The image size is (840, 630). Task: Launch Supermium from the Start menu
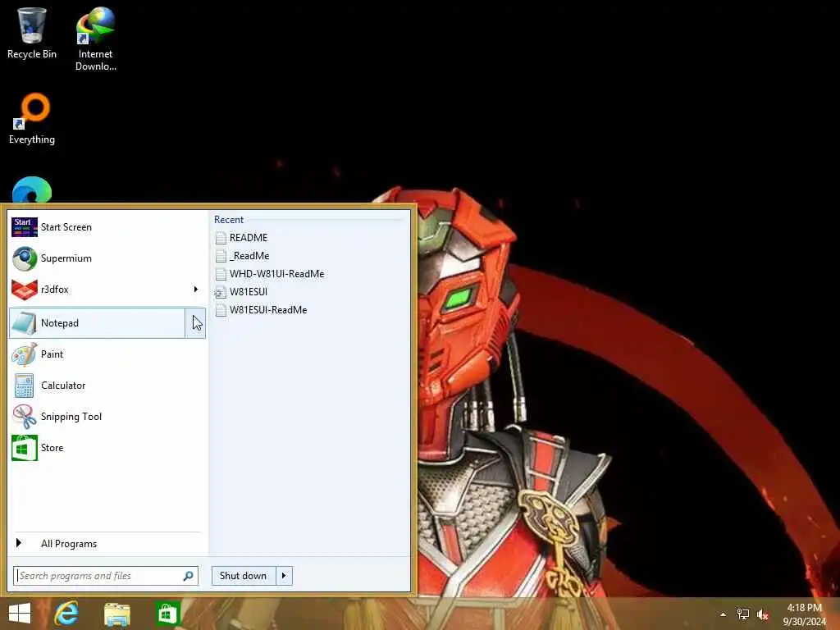(107, 258)
